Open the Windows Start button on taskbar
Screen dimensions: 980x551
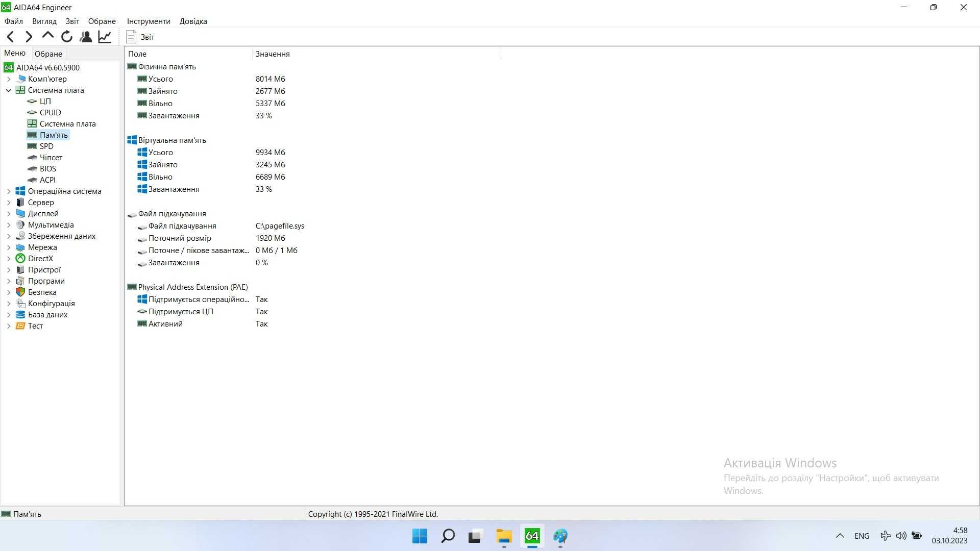[420, 536]
